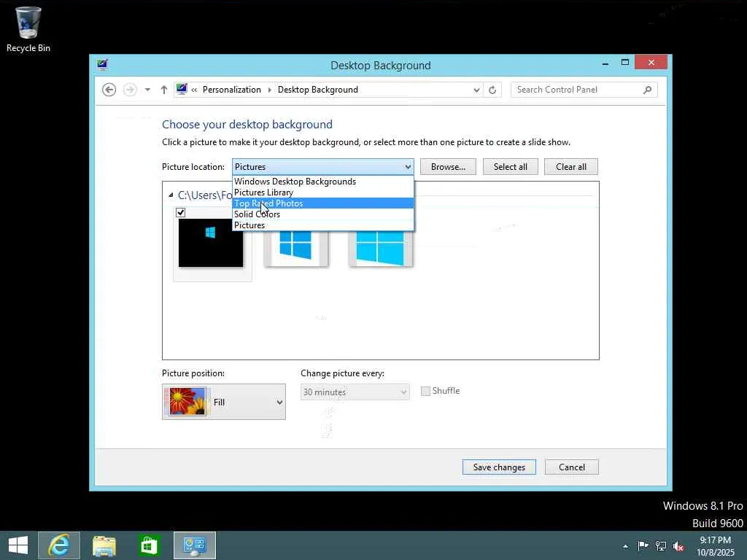The image size is (747, 560).
Task: Uncheck the black wallpaper checkbox
Action: [181, 212]
